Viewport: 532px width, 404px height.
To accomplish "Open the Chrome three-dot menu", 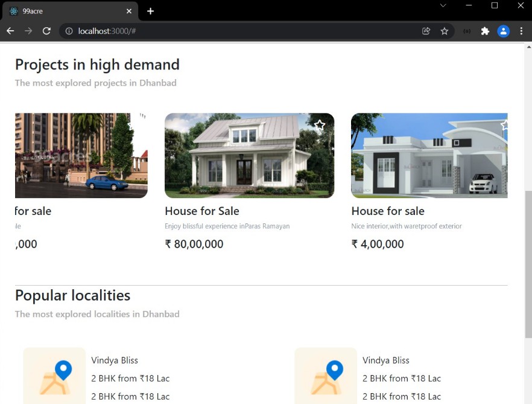I will pyautogui.click(x=521, y=31).
